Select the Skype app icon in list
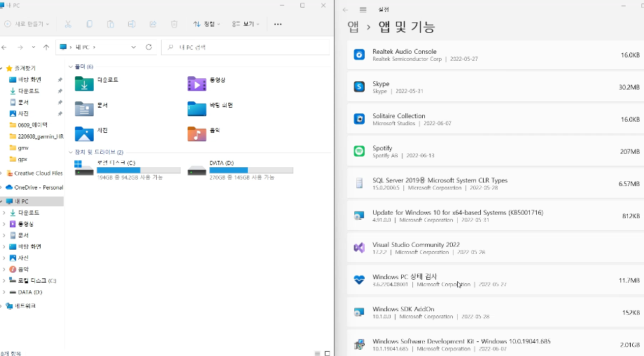Viewport: 644px width, 356px height. pos(359,87)
